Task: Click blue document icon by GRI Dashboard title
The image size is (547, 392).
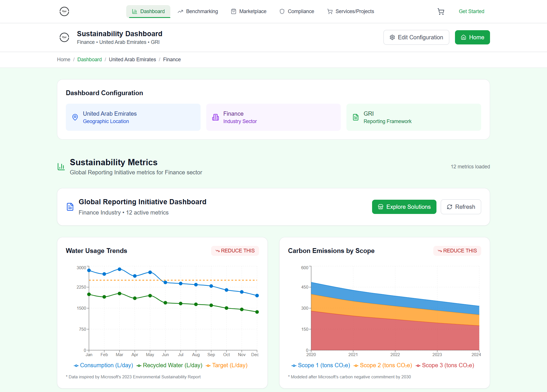Action: pyautogui.click(x=70, y=207)
